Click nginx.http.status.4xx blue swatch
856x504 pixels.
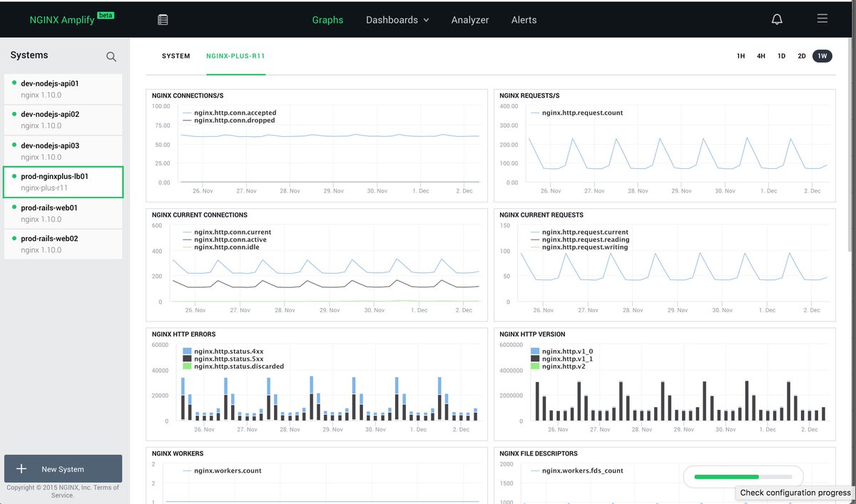click(x=187, y=351)
